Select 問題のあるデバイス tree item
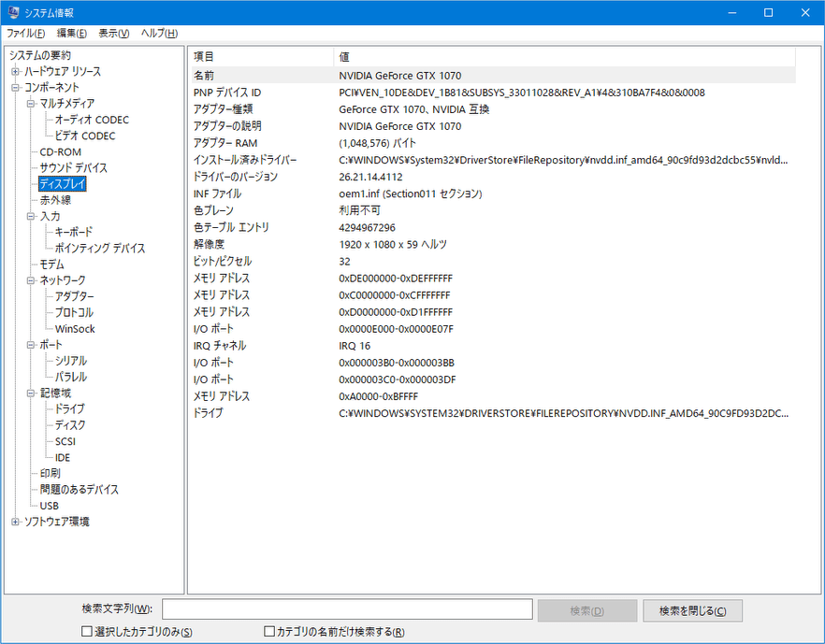 (79, 490)
